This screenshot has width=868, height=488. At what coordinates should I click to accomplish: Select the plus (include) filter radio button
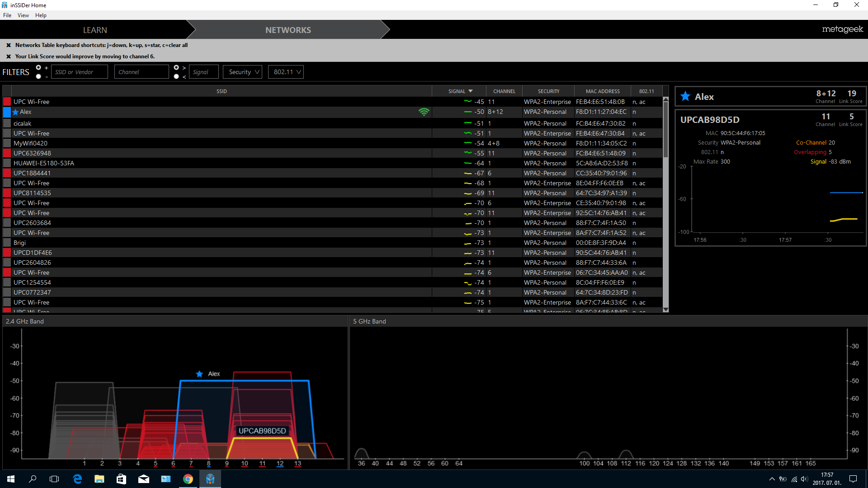tap(38, 68)
